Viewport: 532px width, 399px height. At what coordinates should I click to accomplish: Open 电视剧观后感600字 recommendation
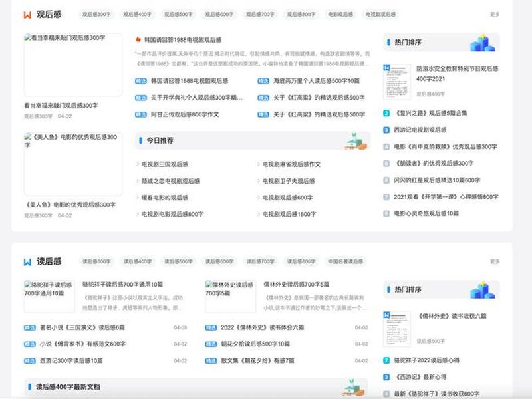pyautogui.click(x=287, y=198)
